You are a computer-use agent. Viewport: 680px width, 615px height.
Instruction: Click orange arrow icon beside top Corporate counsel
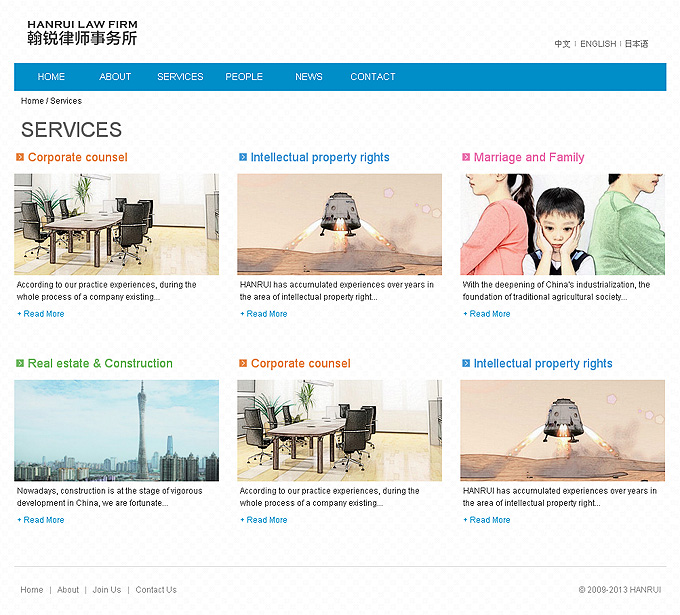coord(20,157)
